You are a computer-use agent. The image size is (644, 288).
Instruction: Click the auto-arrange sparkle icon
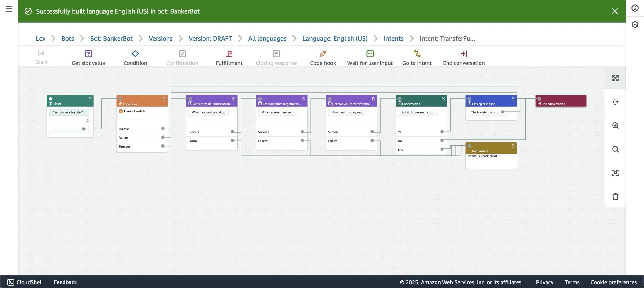tap(615, 102)
